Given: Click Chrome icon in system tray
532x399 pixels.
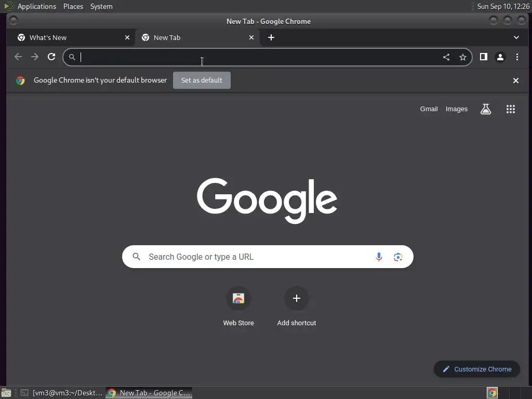Looking at the screenshot, I should 492,393.
